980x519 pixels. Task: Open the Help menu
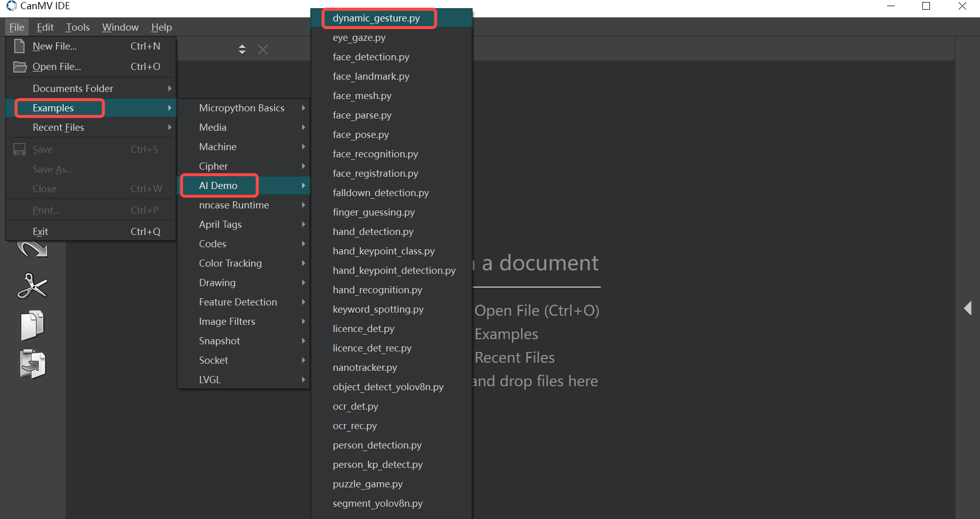(161, 27)
